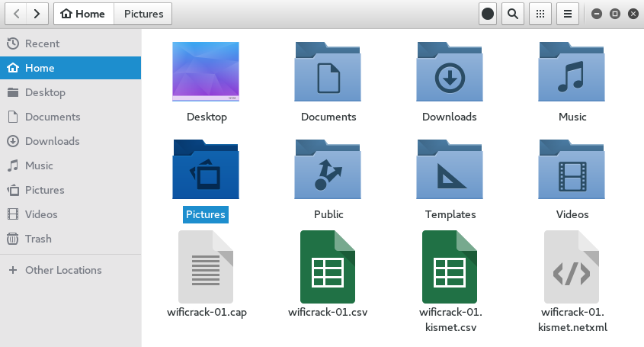Click the 'Music' folder label in grid
644x347 pixels.
(572, 117)
